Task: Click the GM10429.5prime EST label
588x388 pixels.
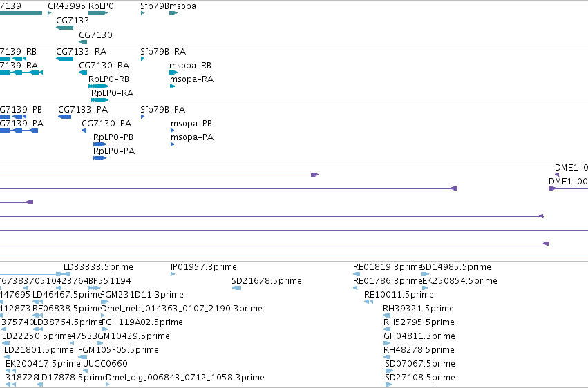Action: pyautogui.click(x=133, y=336)
